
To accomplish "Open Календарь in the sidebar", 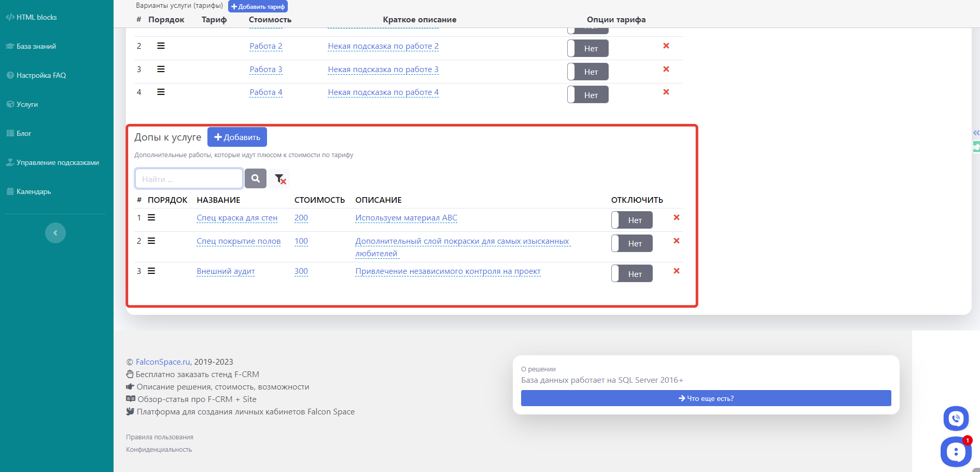I will (x=33, y=191).
